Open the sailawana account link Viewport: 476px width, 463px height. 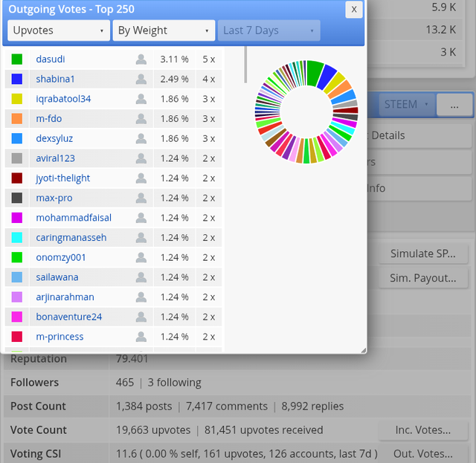pos(57,277)
